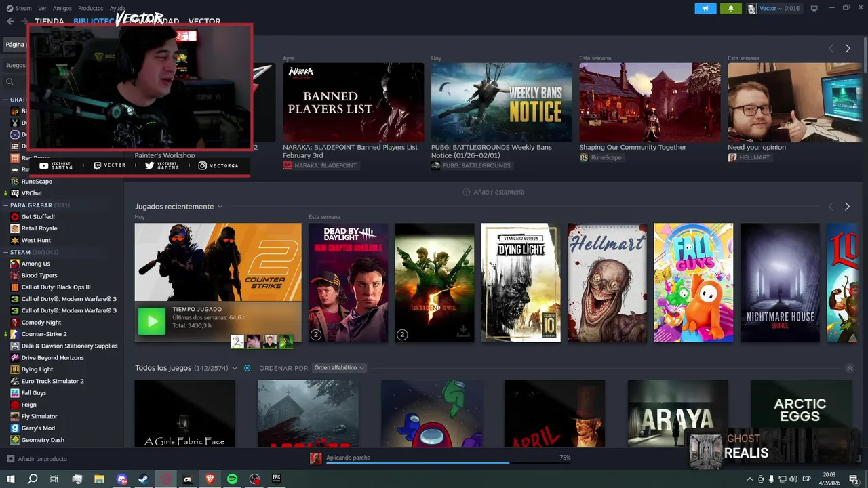Open Spotify from the taskbar
The image size is (868, 488).
pos(232,479)
